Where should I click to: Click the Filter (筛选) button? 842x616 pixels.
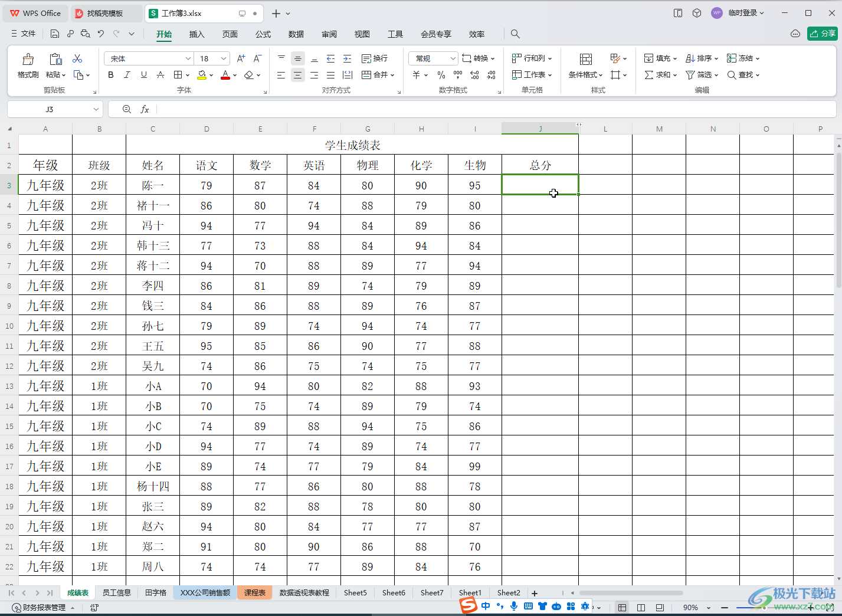point(701,75)
